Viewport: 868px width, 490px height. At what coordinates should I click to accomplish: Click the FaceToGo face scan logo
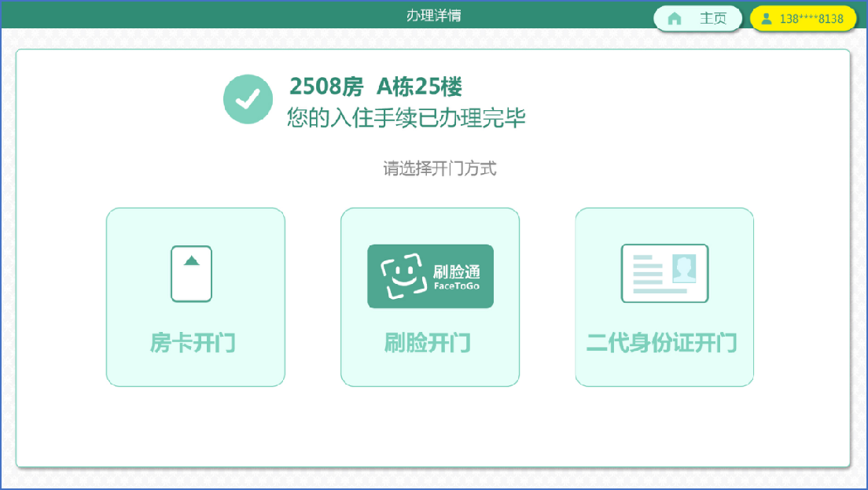tap(430, 276)
